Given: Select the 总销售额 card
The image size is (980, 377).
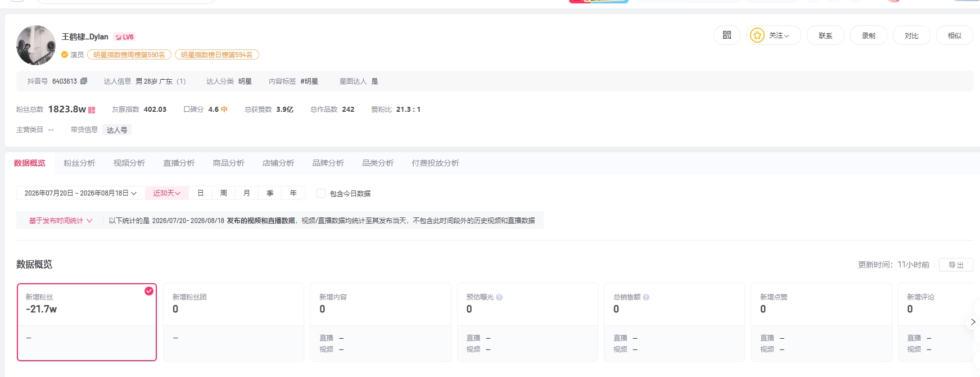Looking at the screenshot, I should [674, 322].
